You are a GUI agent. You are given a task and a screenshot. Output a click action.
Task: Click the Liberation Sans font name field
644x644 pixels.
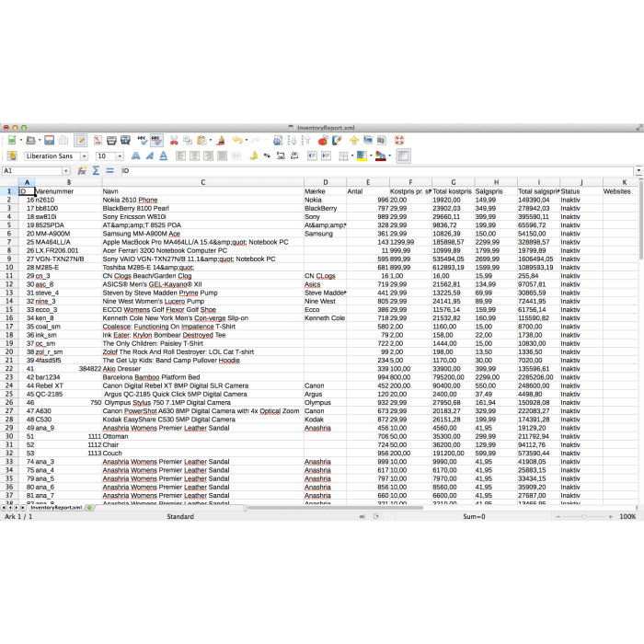[52, 156]
